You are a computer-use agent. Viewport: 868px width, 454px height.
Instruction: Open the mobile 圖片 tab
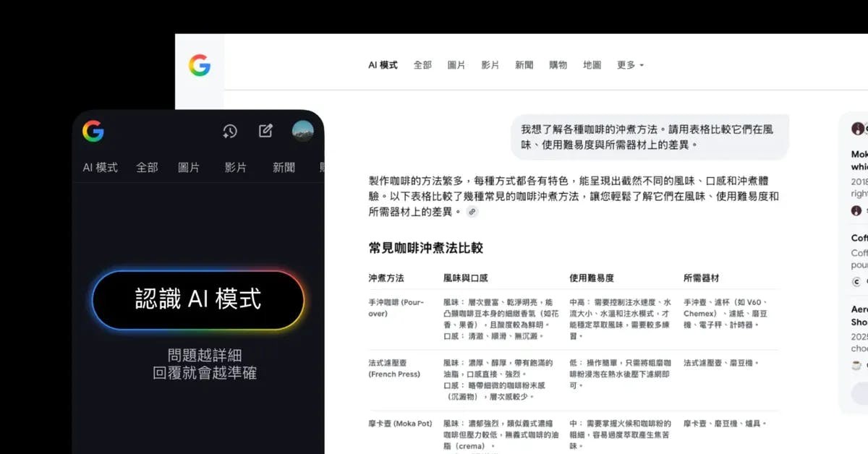189,167
